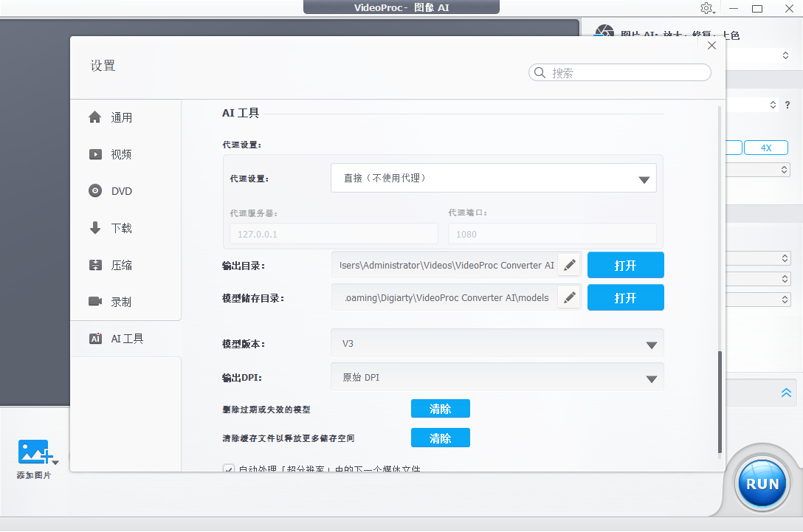The width and height of the screenshot is (803, 532).
Task: Enable 自动处理「超分辨率」中的下一个媒体文件 checkbox
Action: pyautogui.click(x=229, y=469)
